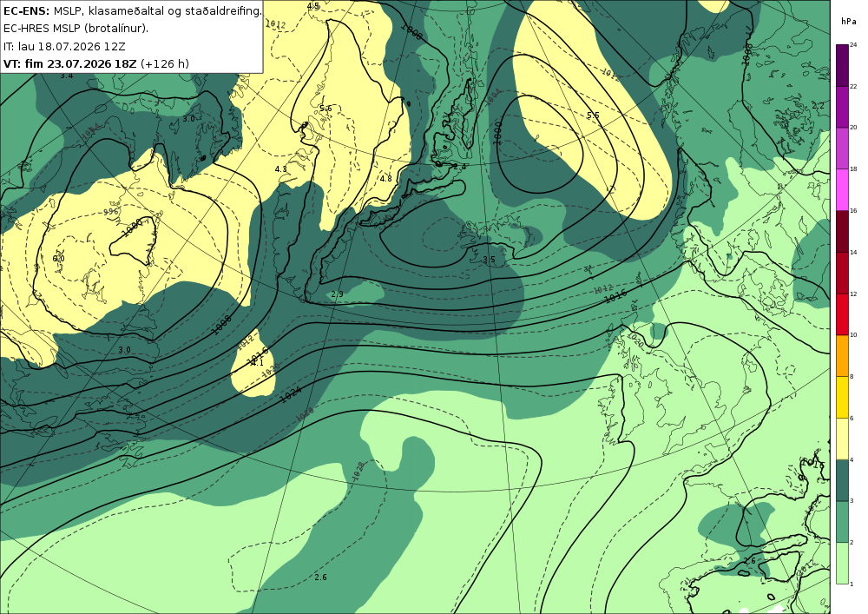Image resolution: width=868 pixels, height=614 pixels.
Task: Click the light green 1–2 hPa legend segment
Action: click(x=843, y=563)
